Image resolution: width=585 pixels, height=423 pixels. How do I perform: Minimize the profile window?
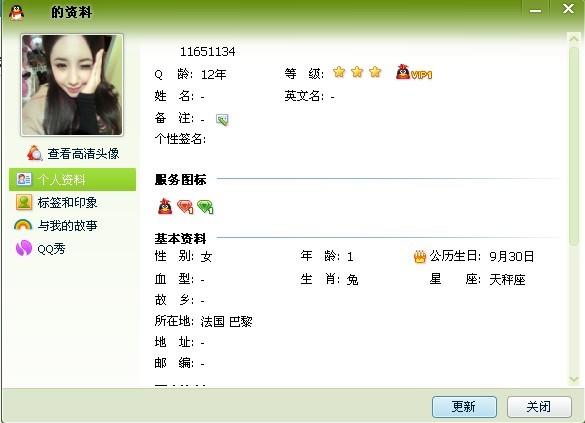(x=535, y=9)
